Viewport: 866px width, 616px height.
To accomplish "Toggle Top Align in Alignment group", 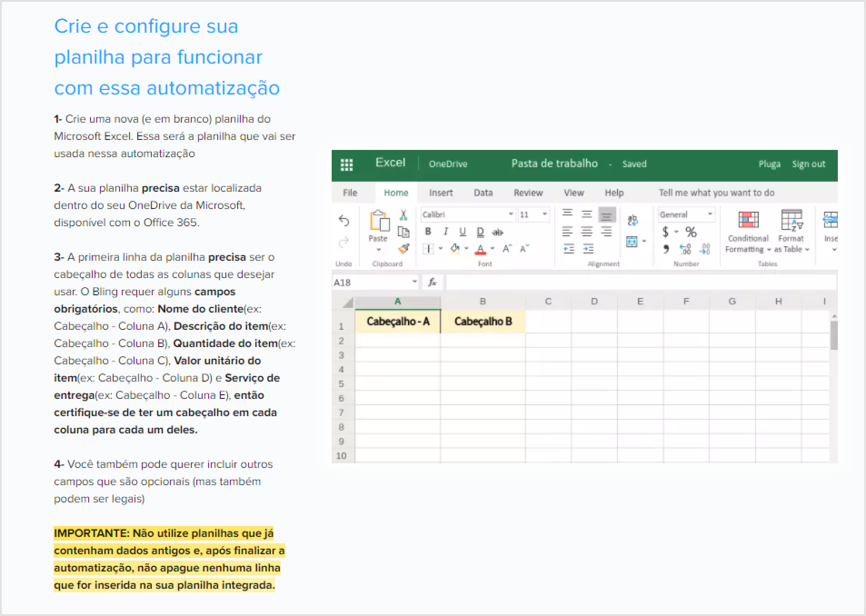I will pyautogui.click(x=567, y=214).
